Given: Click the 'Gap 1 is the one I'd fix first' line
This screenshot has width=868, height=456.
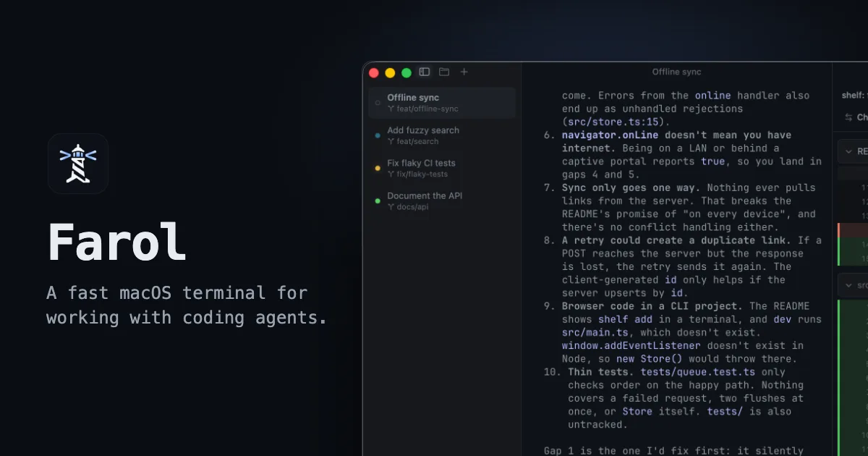Looking at the screenshot, I should 674,450.
